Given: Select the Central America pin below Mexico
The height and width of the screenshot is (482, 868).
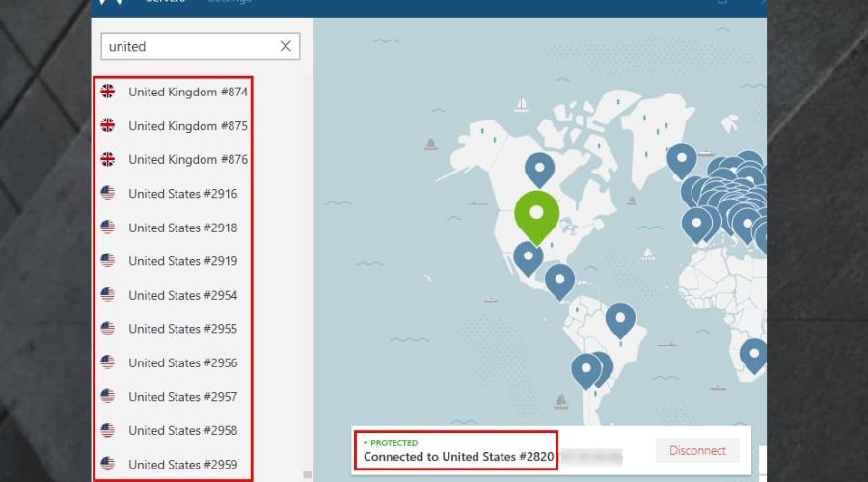Looking at the screenshot, I should [x=559, y=280].
